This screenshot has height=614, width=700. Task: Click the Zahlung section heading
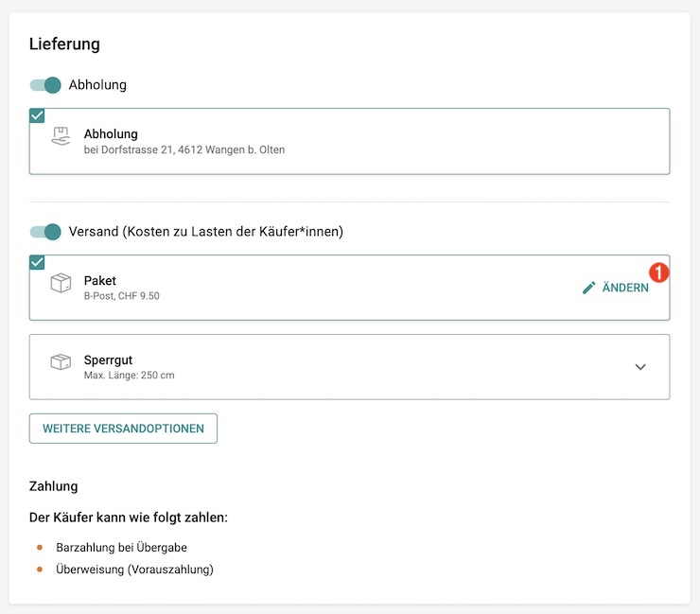coord(53,486)
